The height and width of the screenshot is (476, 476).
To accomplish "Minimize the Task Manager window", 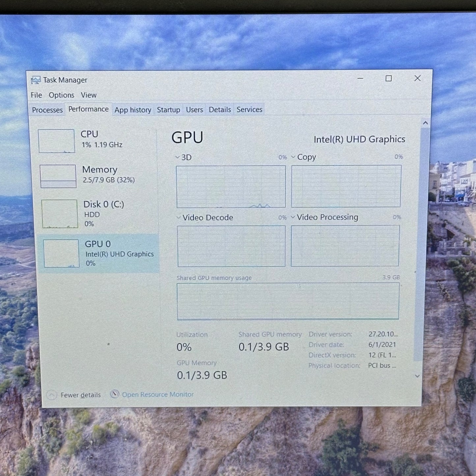I will point(360,78).
